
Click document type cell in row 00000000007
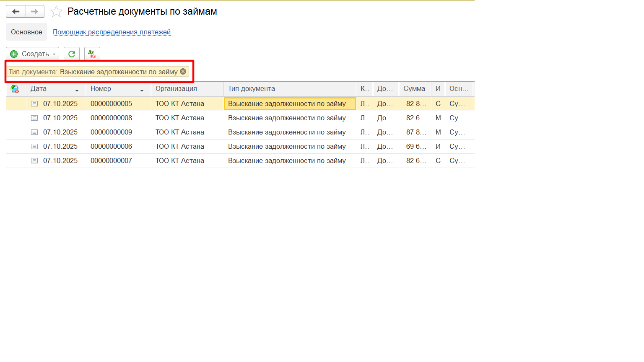coord(290,160)
